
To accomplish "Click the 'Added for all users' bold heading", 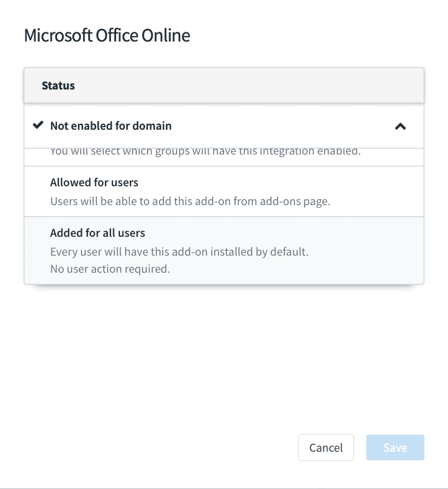I will (x=98, y=233).
